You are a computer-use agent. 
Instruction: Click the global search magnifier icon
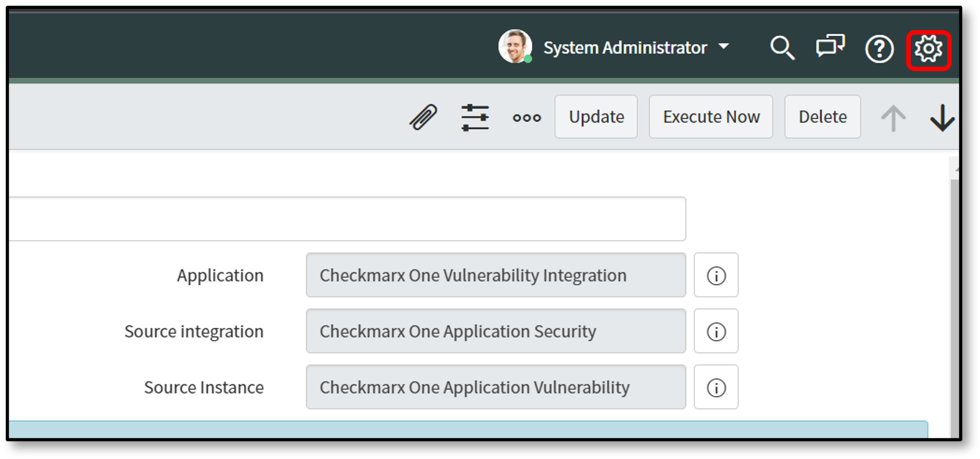(782, 48)
